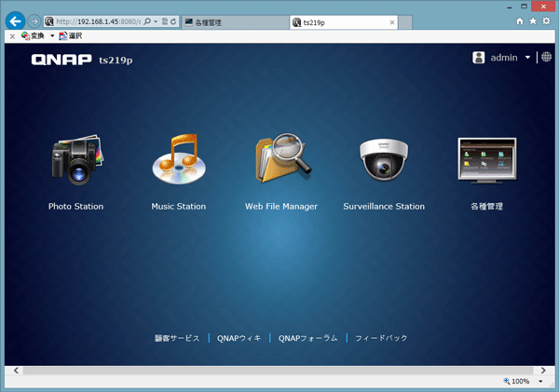Viewport: 559px width, 392px height.
Task: Focus the address bar showing 192.168.1.45
Action: click(x=99, y=21)
